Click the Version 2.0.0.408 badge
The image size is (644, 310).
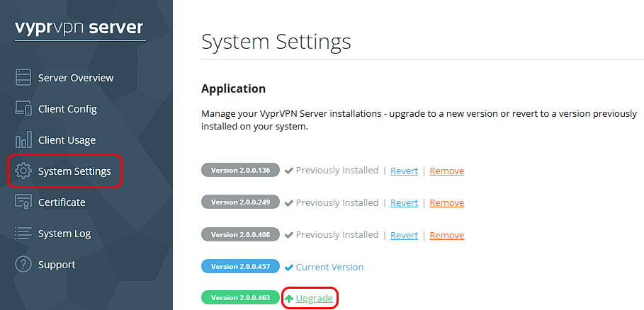[241, 234]
